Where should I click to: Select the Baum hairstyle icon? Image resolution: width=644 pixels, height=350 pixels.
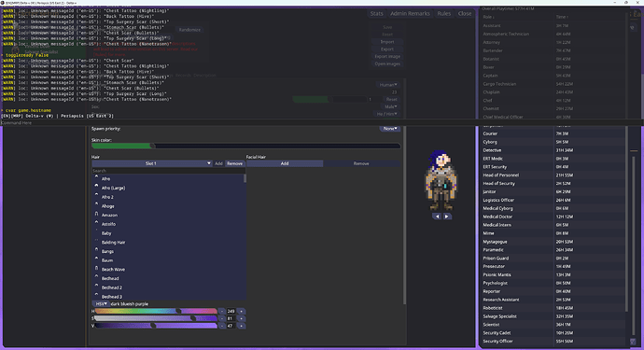pyautogui.click(x=96, y=259)
